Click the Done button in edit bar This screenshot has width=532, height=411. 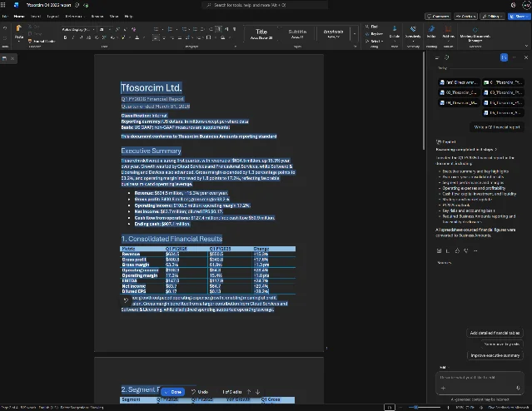(x=173, y=392)
